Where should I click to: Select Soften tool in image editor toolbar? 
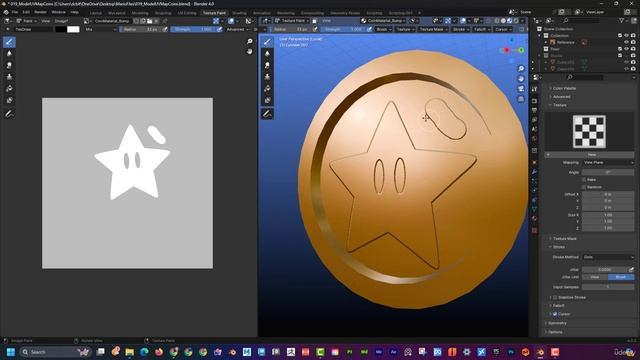(9, 53)
